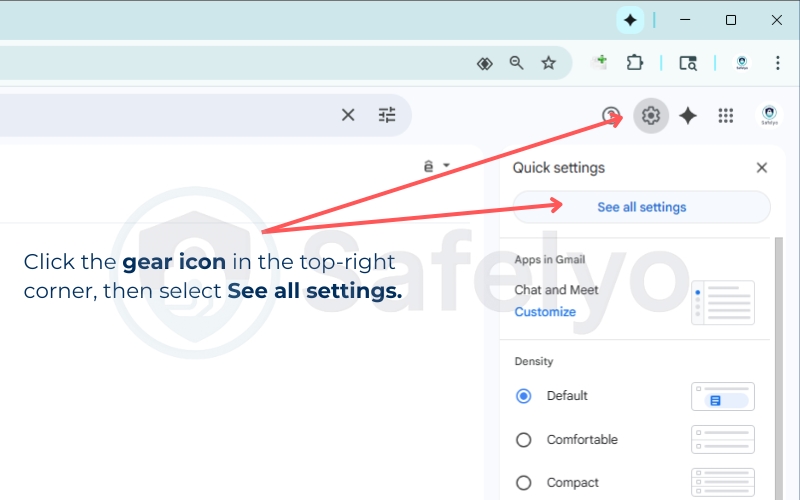Clear search with the X icon
The image size is (800, 500).
tap(348, 115)
